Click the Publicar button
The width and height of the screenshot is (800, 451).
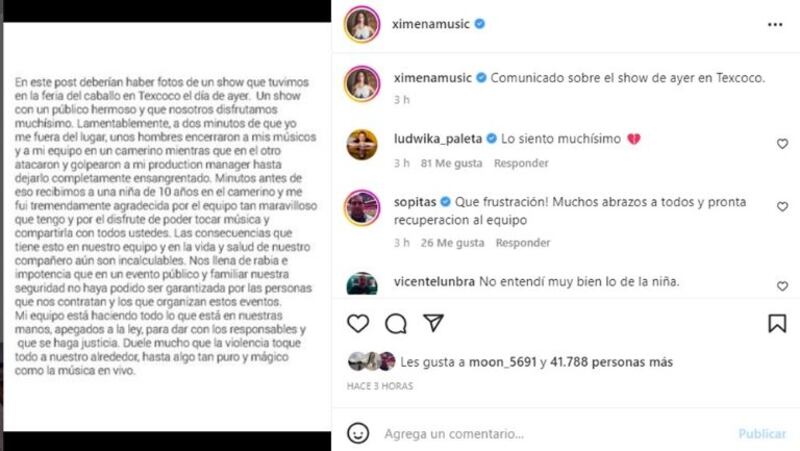(762, 434)
